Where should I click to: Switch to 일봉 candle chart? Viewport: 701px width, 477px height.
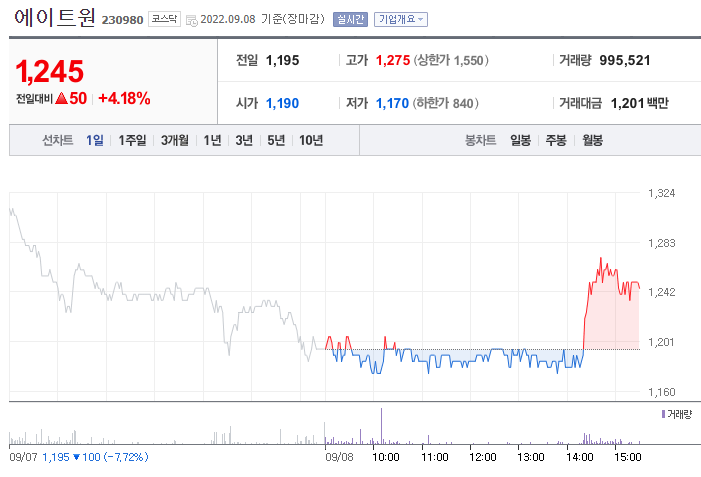tap(520, 140)
